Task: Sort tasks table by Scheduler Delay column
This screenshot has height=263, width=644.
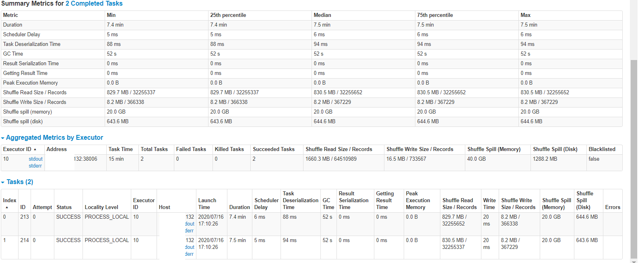Action: click(266, 204)
